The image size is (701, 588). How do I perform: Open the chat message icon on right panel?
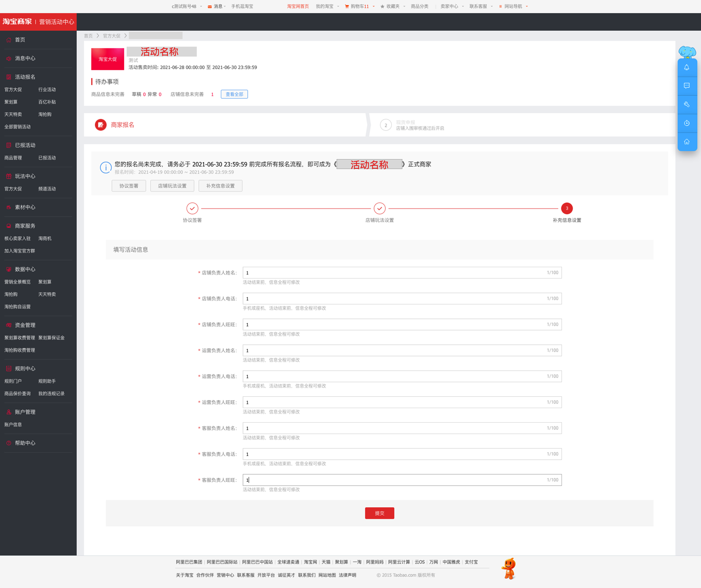pos(686,86)
